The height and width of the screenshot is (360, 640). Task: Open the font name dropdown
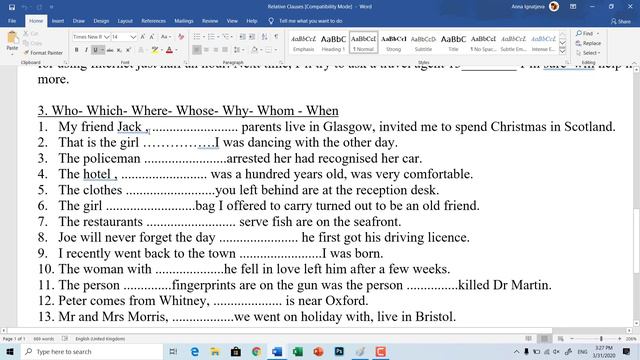click(x=107, y=37)
